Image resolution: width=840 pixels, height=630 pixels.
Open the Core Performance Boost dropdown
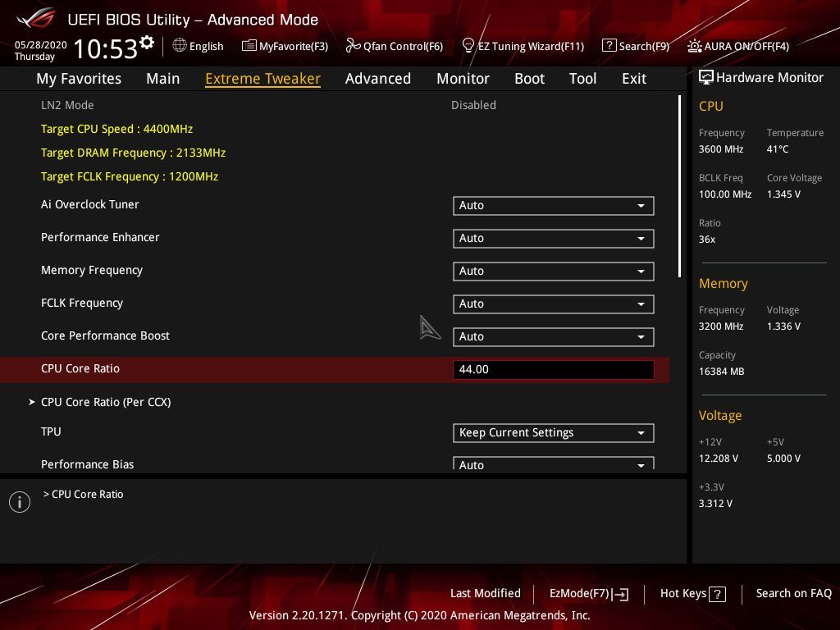[554, 337]
